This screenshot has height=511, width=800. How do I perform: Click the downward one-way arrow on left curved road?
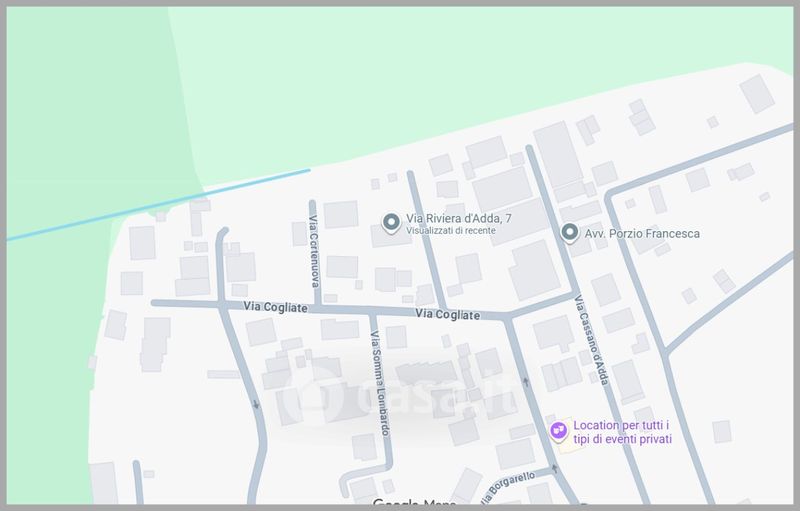(257, 405)
